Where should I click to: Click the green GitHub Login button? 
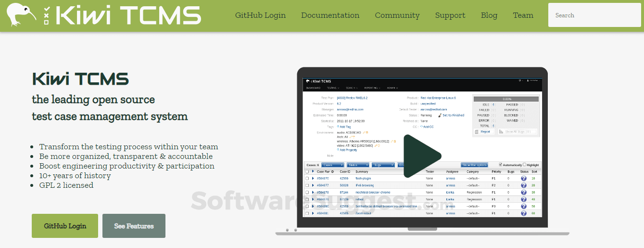pos(65,226)
